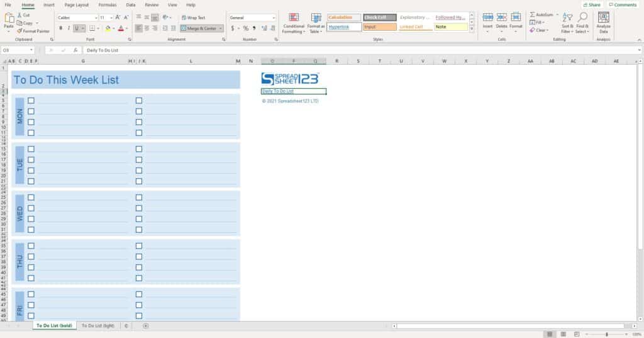Apply bold with the B icon
The width and height of the screenshot is (644, 338).
pyautogui.click(x=60, y=28)
